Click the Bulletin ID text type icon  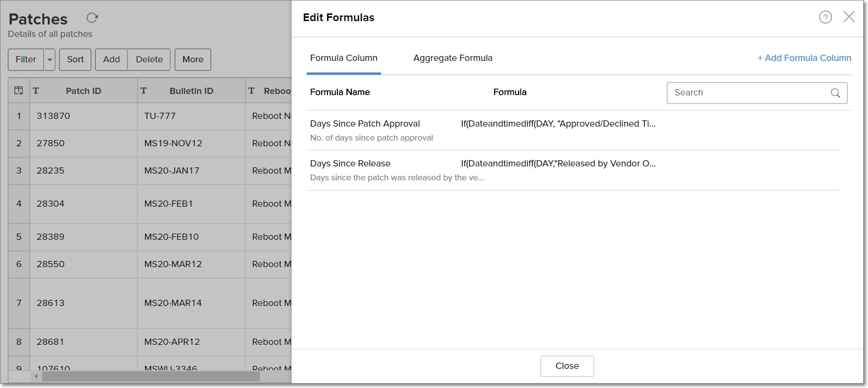click(x=143, y=91)
